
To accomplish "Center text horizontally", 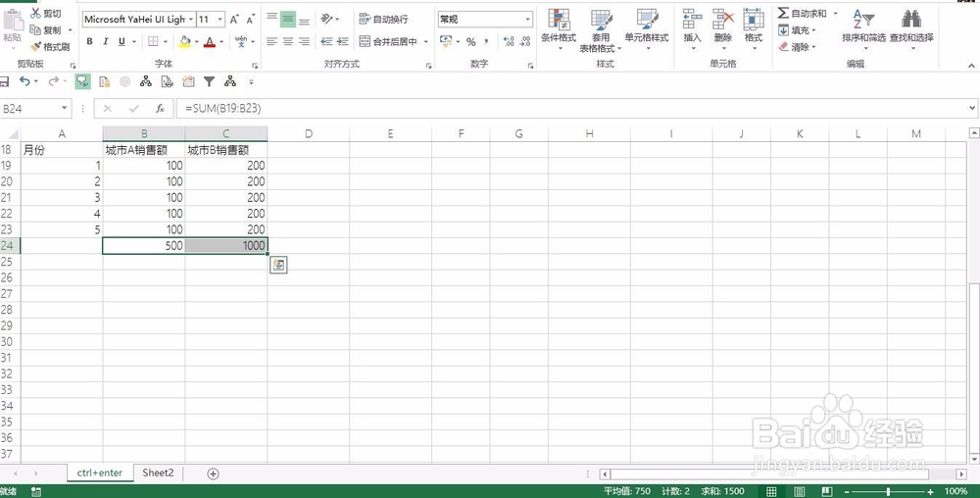I will (287, 41).
